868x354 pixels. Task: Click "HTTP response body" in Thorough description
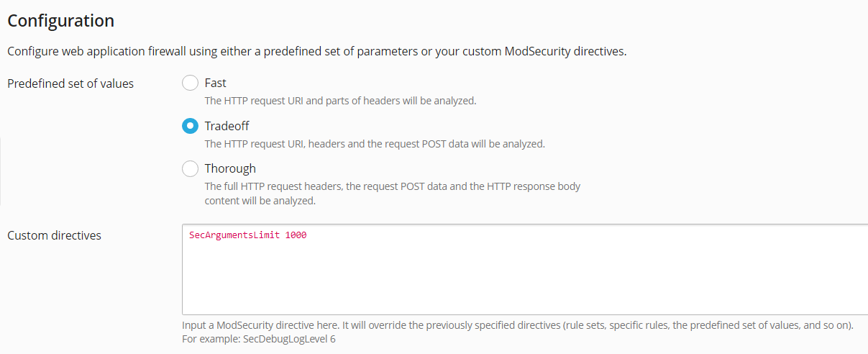(x=534, y=186)
